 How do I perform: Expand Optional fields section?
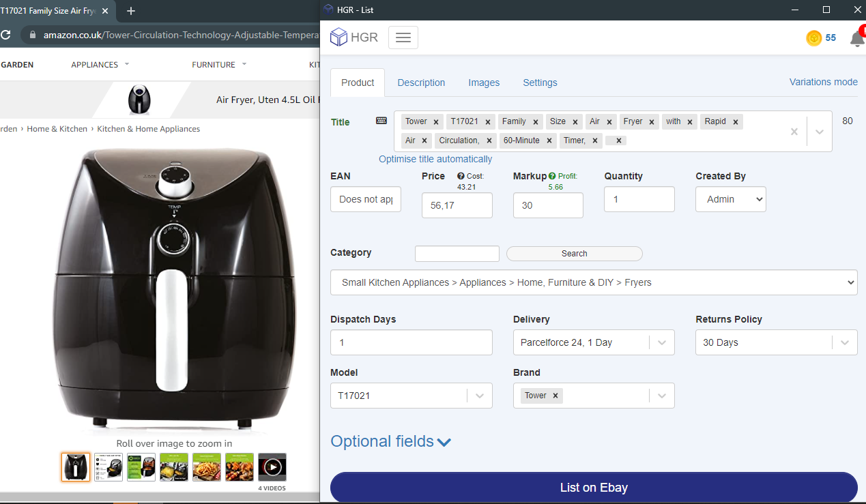(x=391, y=442)
